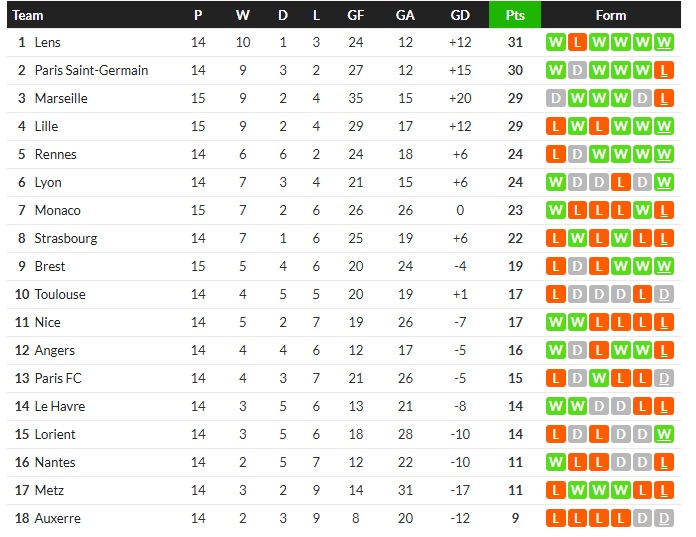Click Lille's first form badge, a loss
This screenshot has width=696, height=537.
coord(555,127)
